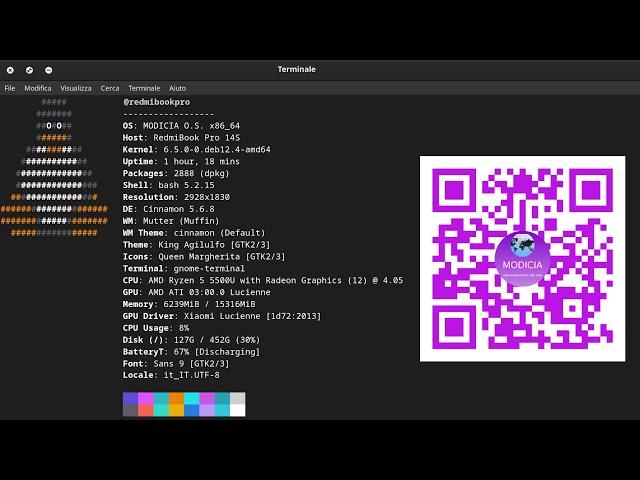Click the Memory: 6239MiB / 15316MiB line

[189, 304]
